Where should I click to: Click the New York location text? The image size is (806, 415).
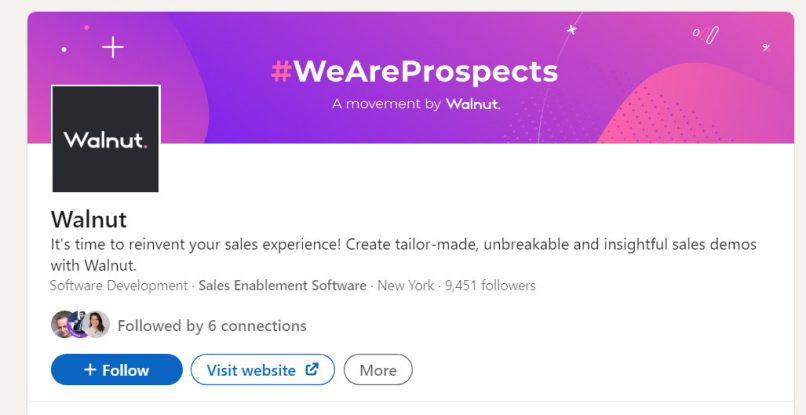[x=406, y=286]
